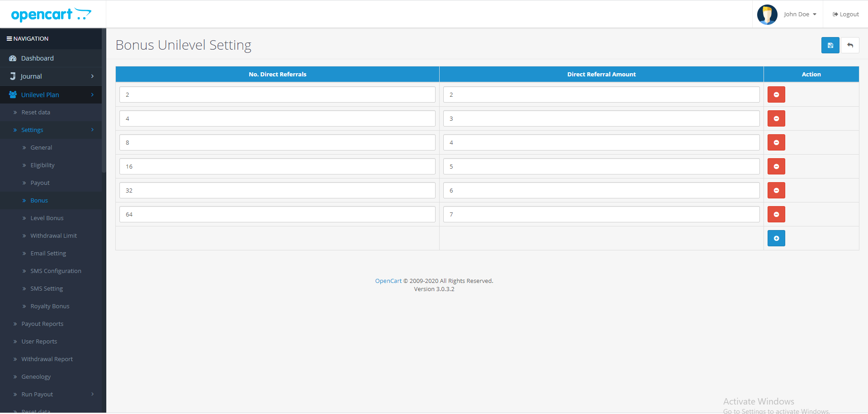Viewport: 868px width, 414px height.
Task: Click the John Doe profile picture
Action: 767,14
